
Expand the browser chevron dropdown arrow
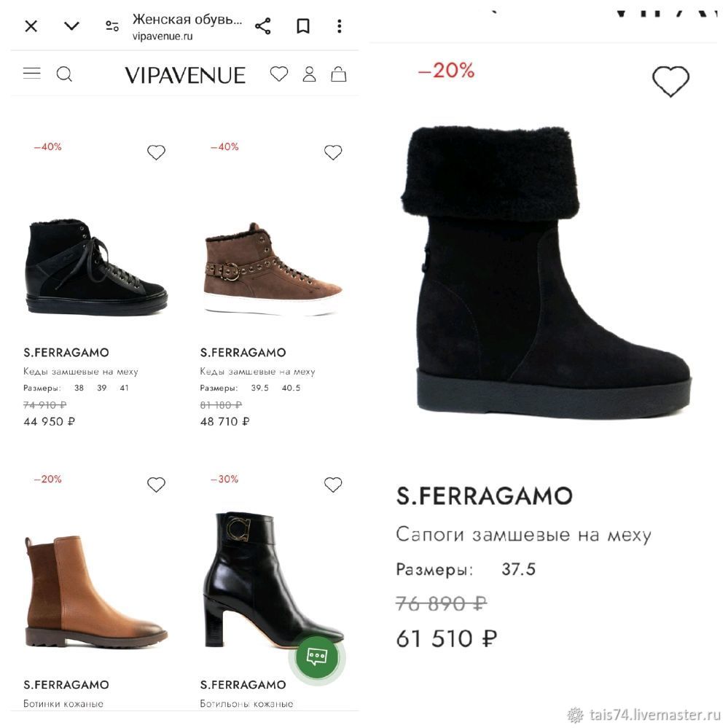71,26
